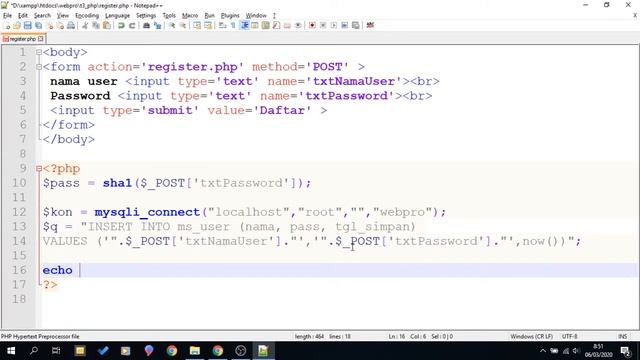Click the Save All toolbar icon
This screenshot has height=360, width=640.
click(38, 26)
